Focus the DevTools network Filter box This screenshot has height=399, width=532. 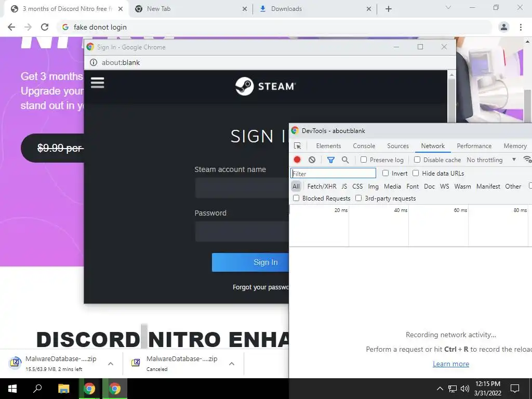(x=333, y=174)
